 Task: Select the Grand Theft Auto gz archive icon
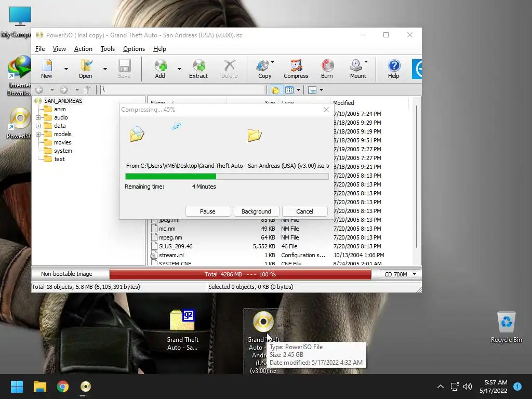point(182,329)
